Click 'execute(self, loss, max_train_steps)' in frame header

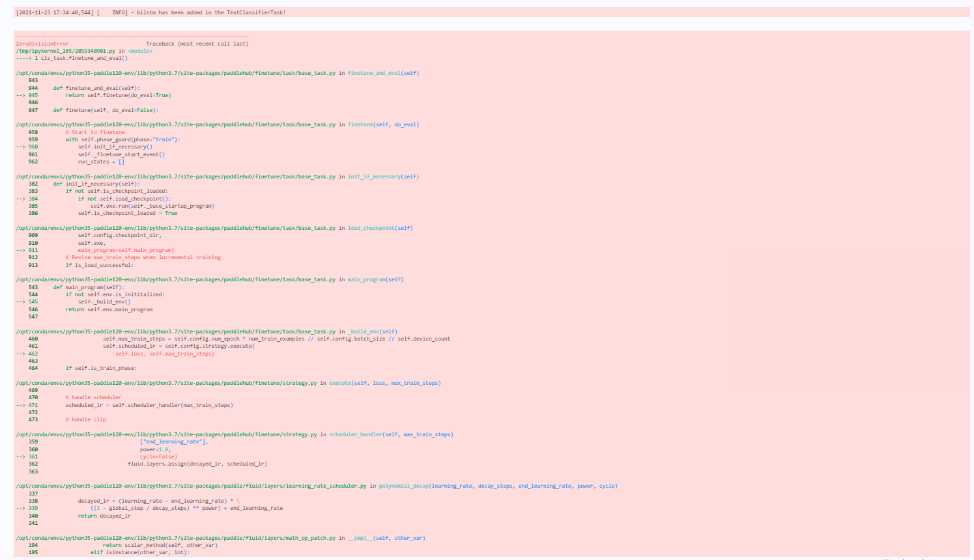point(384,383)
